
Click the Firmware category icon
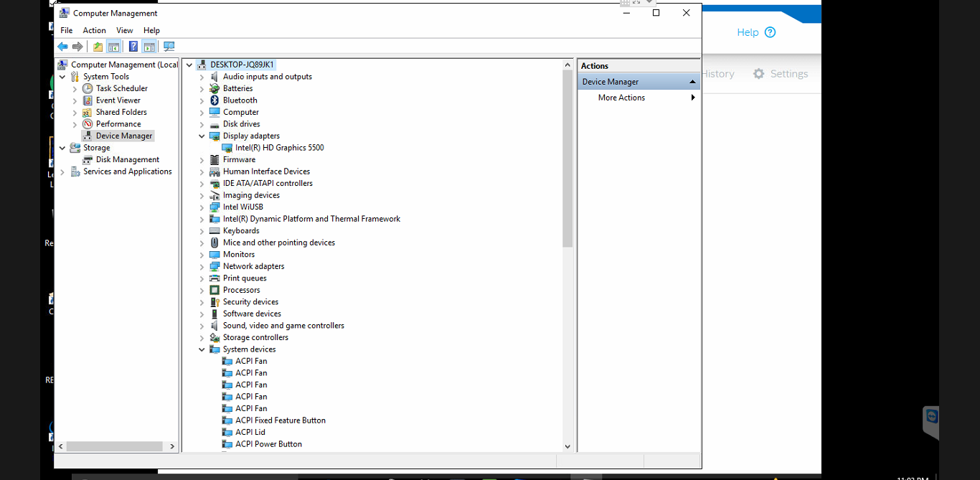[x=215, y=159]
